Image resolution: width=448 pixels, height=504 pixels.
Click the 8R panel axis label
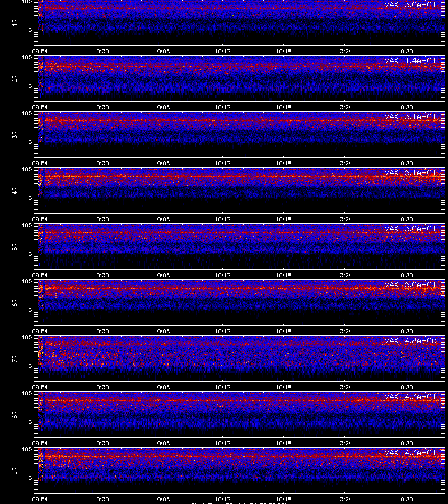point(15,414)
